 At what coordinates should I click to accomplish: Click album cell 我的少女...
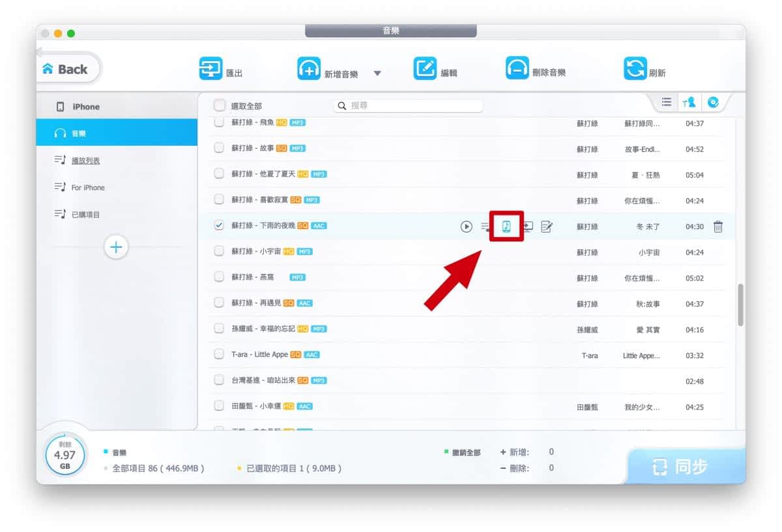pos(642,408)
